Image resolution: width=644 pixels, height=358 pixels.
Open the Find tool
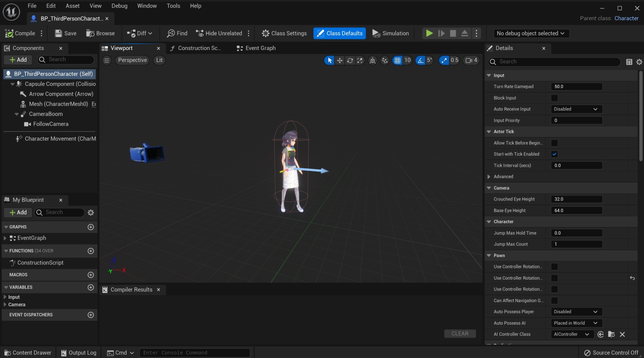click(x=177, y=33)
